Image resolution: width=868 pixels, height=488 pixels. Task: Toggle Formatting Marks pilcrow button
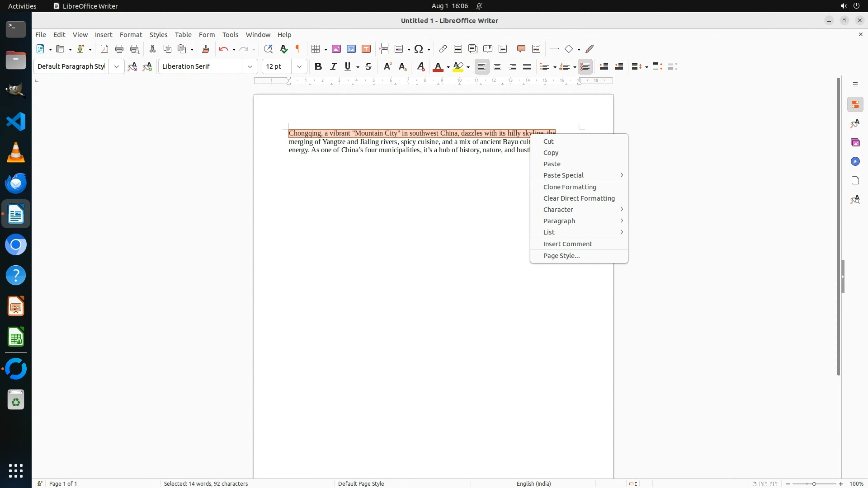298,49
